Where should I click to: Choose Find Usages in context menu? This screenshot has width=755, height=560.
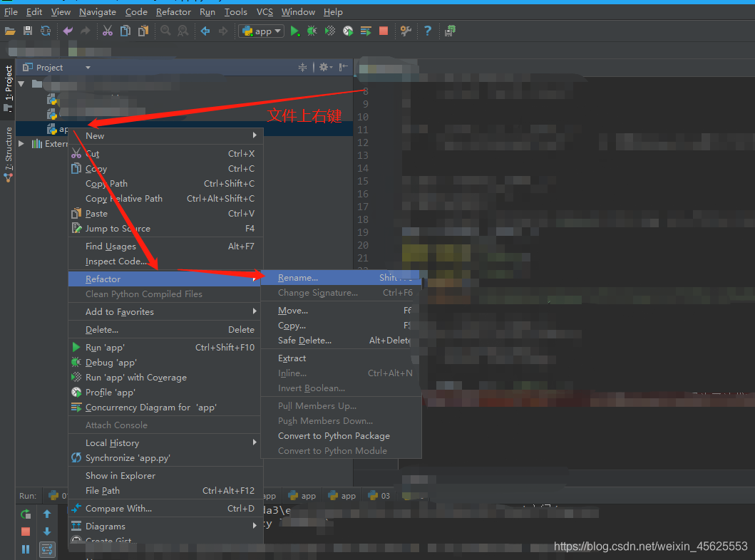click(x=165, y=246)
